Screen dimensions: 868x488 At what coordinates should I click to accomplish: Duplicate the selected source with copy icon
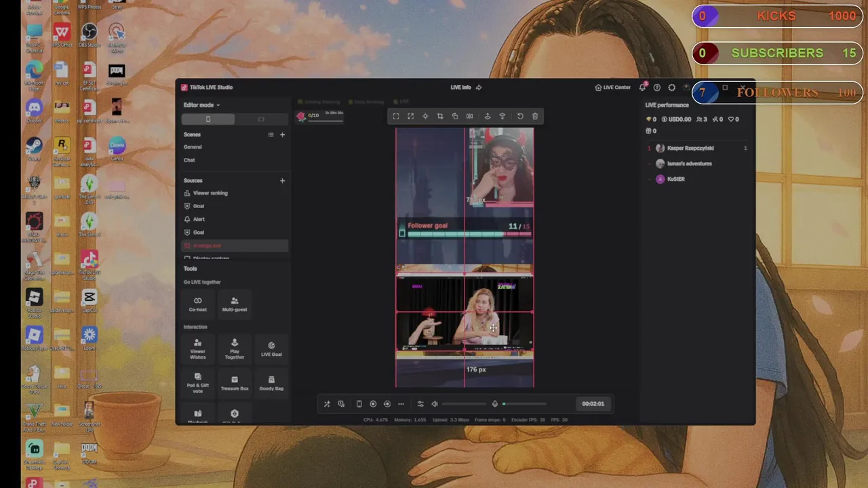coord(455,116)
